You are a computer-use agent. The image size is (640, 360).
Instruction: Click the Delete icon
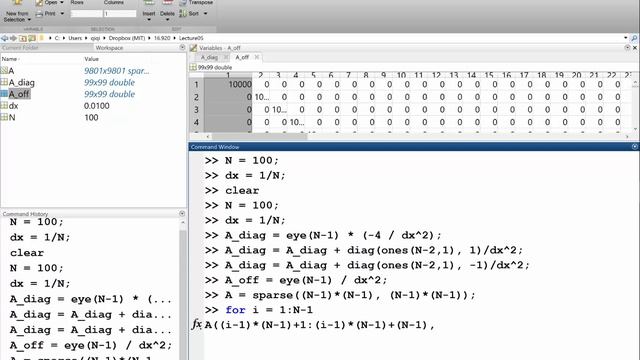point(167,3)
